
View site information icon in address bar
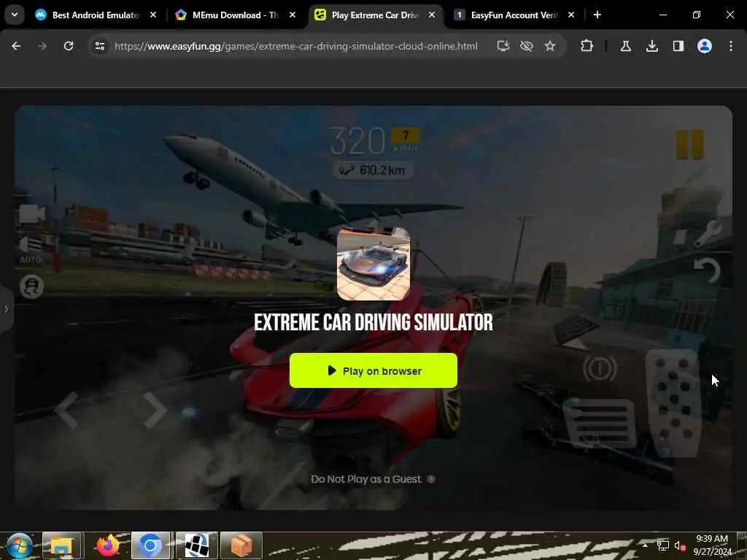[99, 46]
